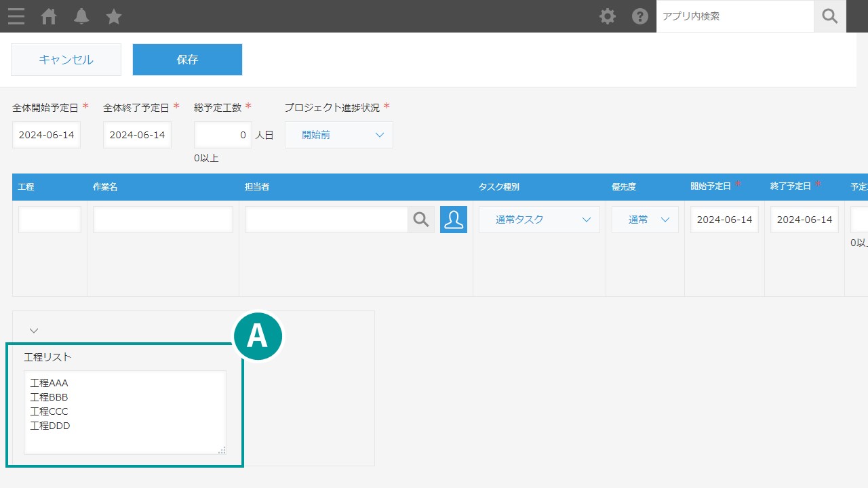The width and height of the screenshot is (868, 488).
Task: Click the 工程 input in the table row
Action: coord(50,220)
